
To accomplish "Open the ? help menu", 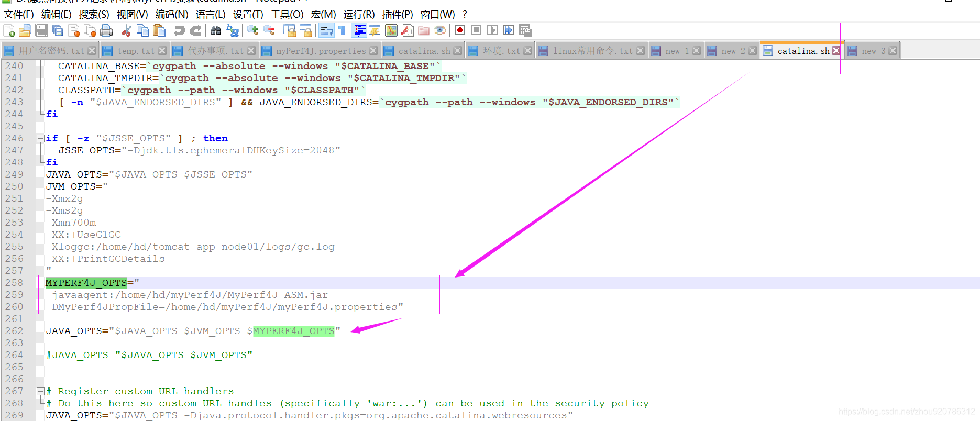I will pyautogui.click(x=465, y=14).
